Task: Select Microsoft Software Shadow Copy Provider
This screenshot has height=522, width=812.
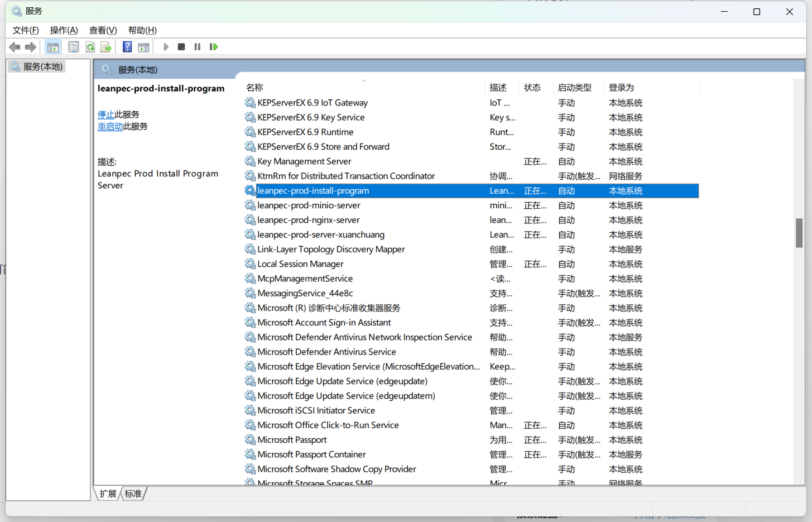Action: [471, 469]
